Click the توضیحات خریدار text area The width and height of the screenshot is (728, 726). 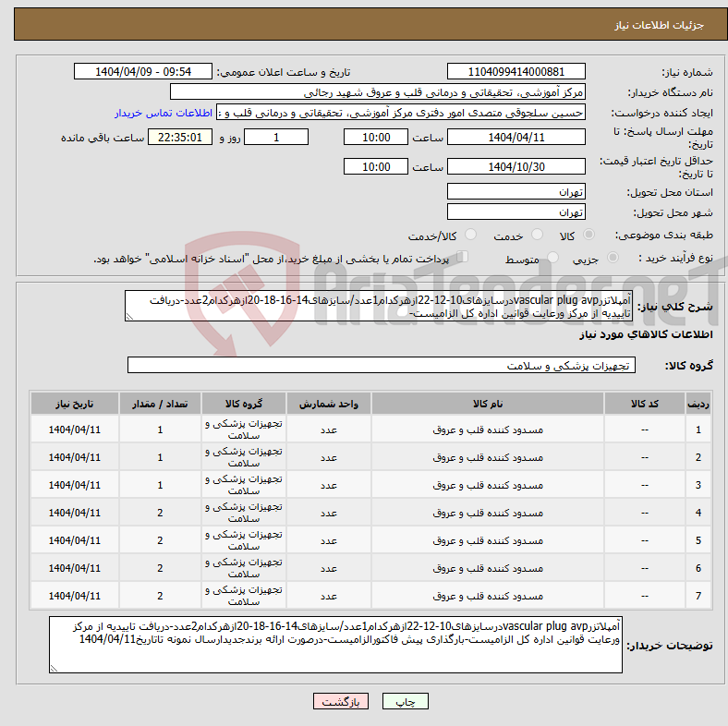[x=335, y=645]
